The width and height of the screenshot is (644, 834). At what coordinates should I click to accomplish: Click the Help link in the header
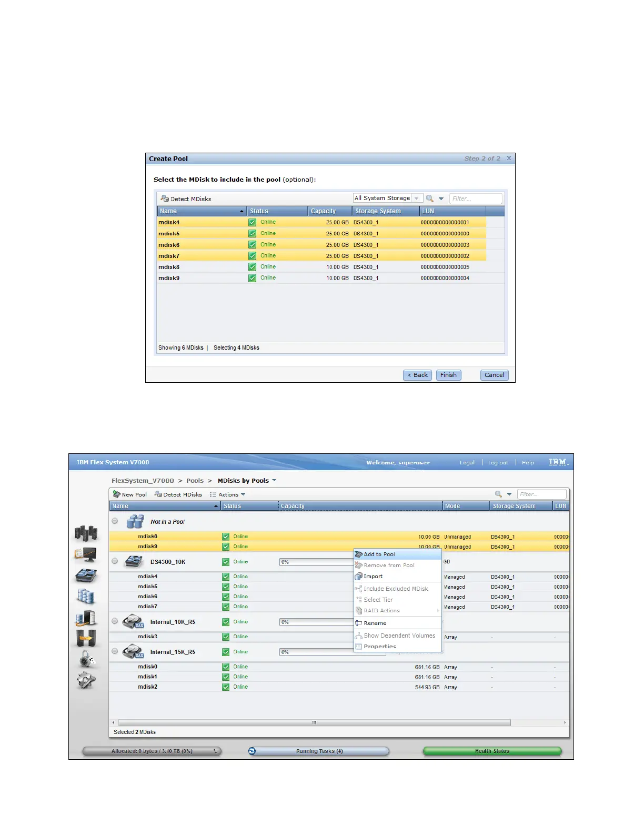coord(528,462)
